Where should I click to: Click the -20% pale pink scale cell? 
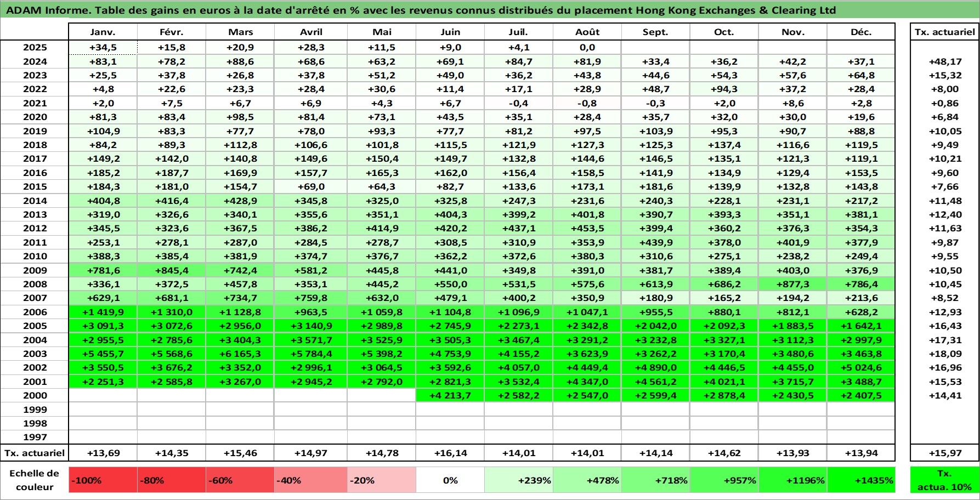(382, 480)
